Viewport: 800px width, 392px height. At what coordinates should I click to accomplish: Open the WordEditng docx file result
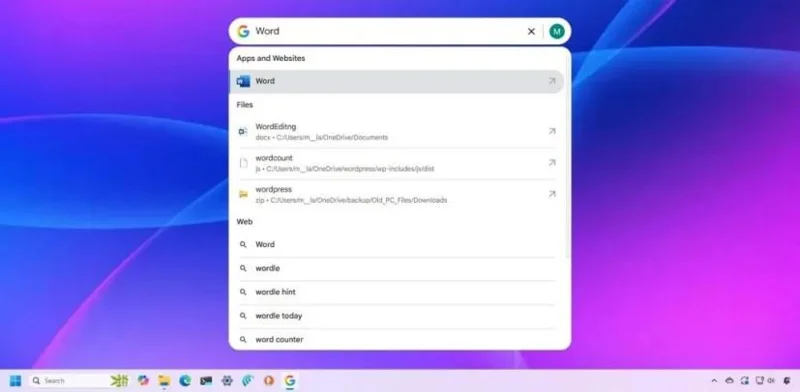click(x=396, y=132)
